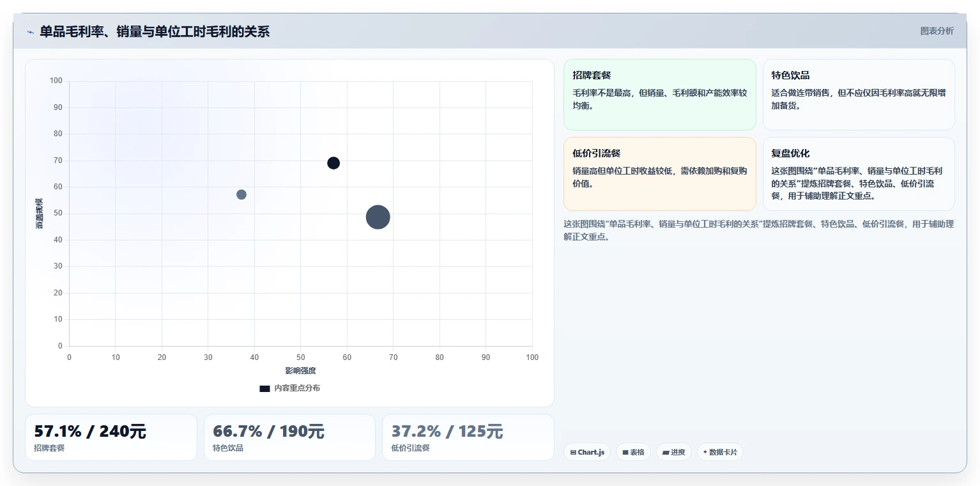Select the dark bubble near 57 impact
Image resolution: width=980 pixels, height=486 pixels.
pos(333,163)
